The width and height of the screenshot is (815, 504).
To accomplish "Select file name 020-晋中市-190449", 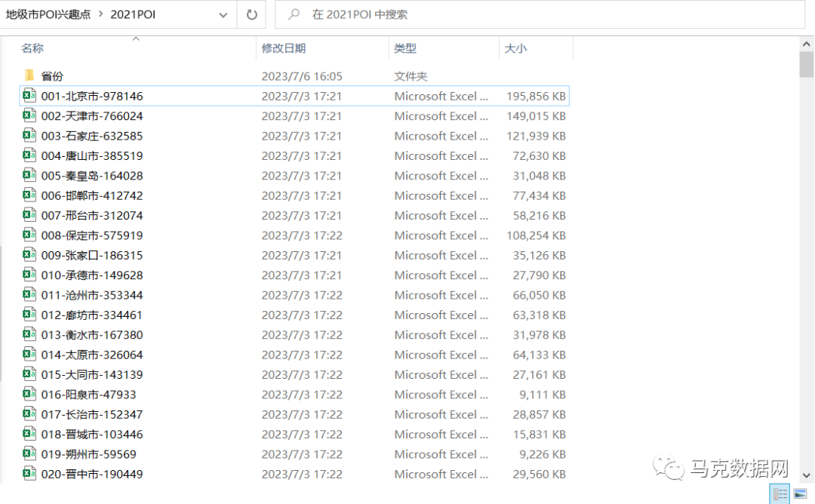I will pyautogui.click(x=92, y=475).
